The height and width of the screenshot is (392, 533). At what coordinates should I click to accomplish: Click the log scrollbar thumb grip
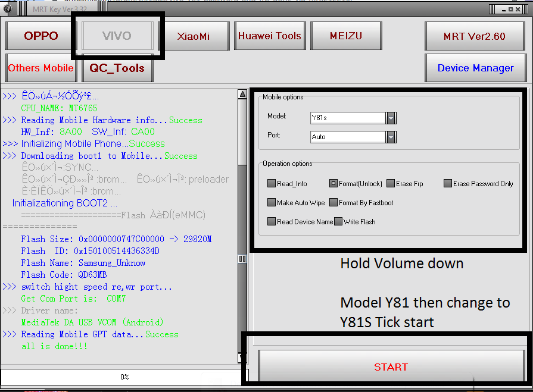242,259
